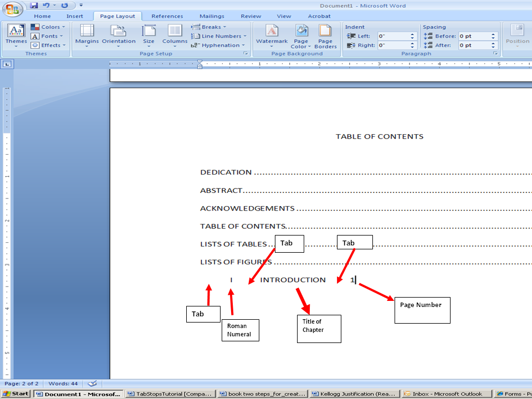Switch to the Mailings tab
This screenshot has height=399, width=532.
[x=212, y=16]
